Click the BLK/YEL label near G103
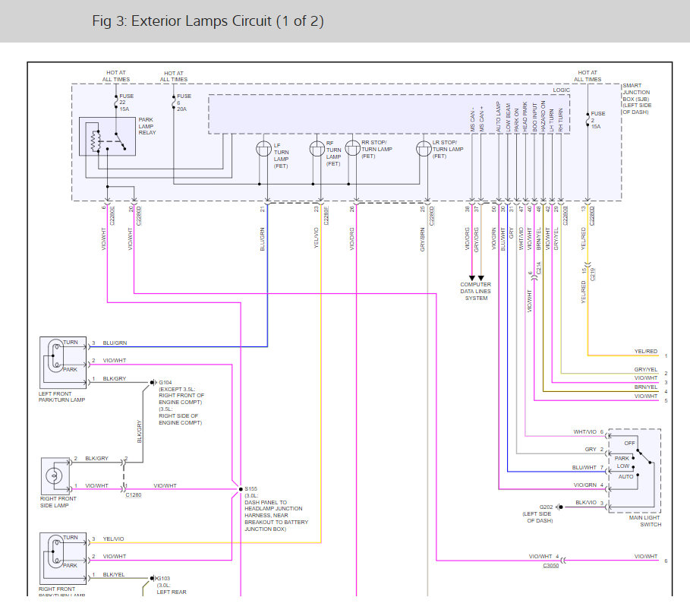690x616 pixels. (x=114, y=575)
